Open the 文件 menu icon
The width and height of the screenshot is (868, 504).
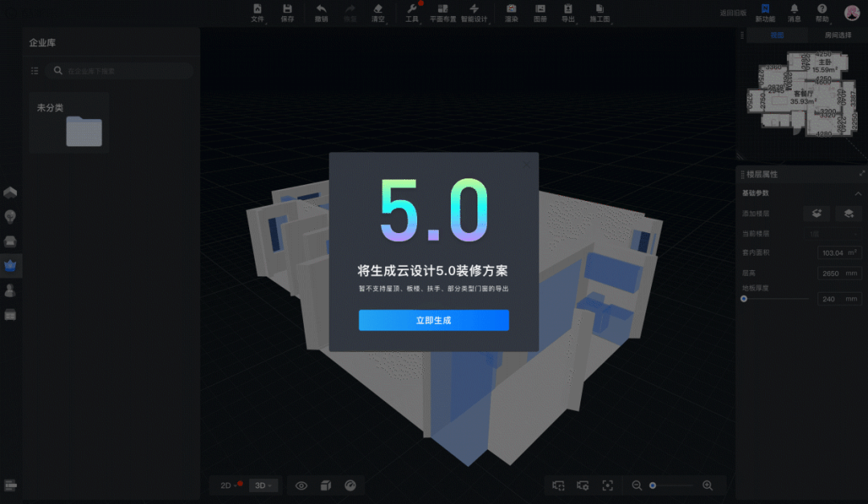tap(257, 13)
